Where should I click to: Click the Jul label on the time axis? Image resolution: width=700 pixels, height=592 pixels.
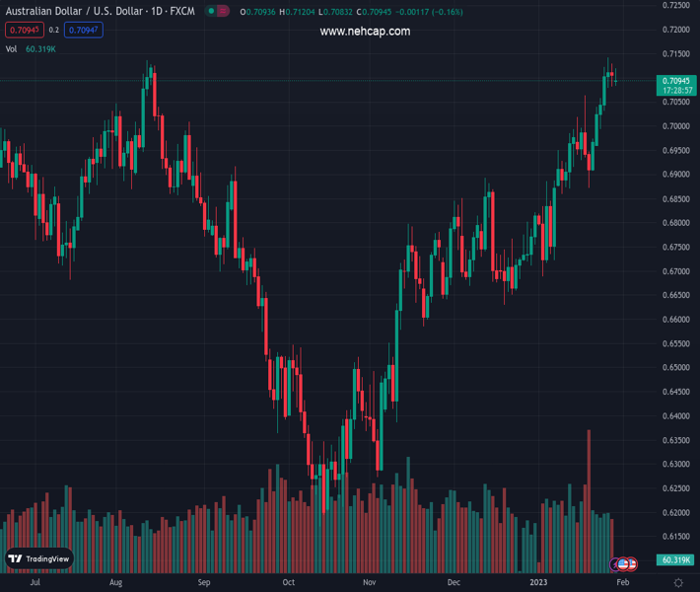coord(35,583)
